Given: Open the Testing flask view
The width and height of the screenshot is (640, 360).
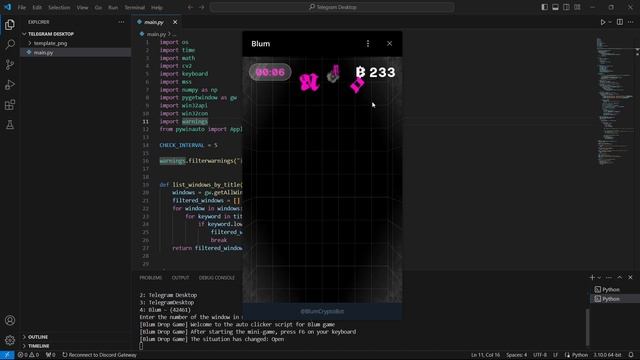Looking at the screenshot, I should pyautogui.click(x=10, y=125).
